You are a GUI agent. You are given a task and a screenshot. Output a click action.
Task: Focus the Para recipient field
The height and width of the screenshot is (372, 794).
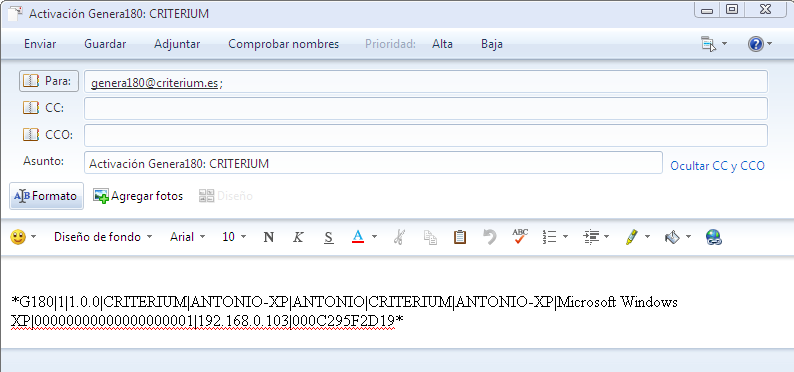tap(426, 81)
